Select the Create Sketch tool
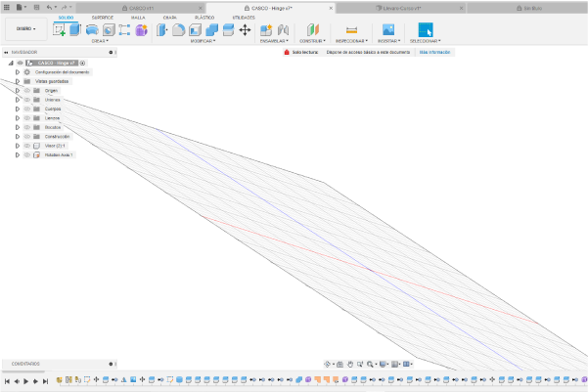The width and height of the screenshot is (588, 392). 59,29
